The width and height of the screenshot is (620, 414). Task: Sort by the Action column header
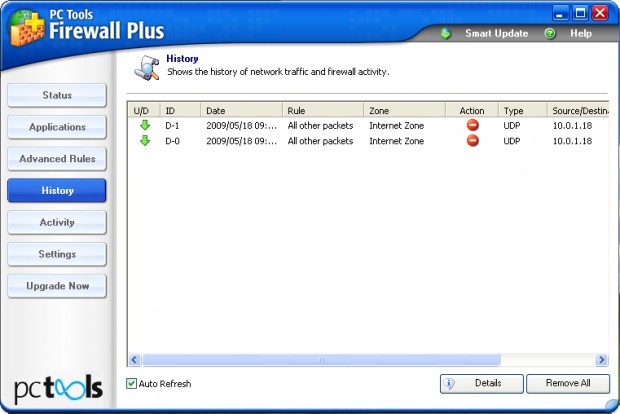(x=472, y=110)
